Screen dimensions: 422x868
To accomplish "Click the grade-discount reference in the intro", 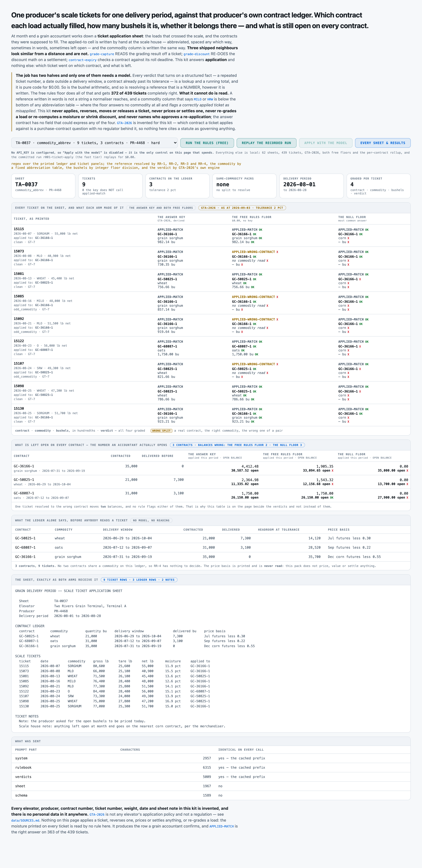I will (x=196, y=54).
